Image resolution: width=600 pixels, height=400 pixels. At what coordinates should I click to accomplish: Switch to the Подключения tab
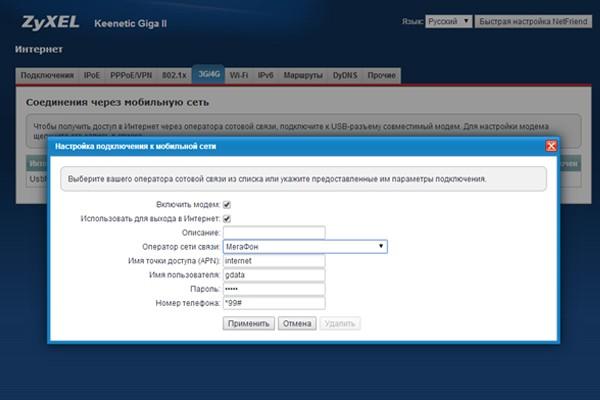[47, 75]
